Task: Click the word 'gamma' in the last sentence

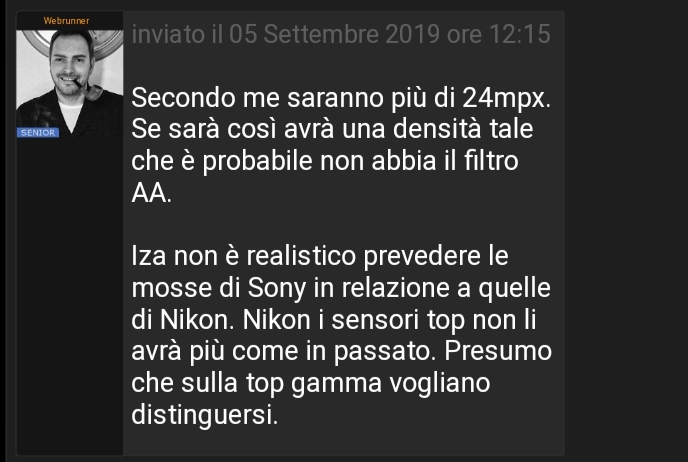Action: click(x=337, y=384)
